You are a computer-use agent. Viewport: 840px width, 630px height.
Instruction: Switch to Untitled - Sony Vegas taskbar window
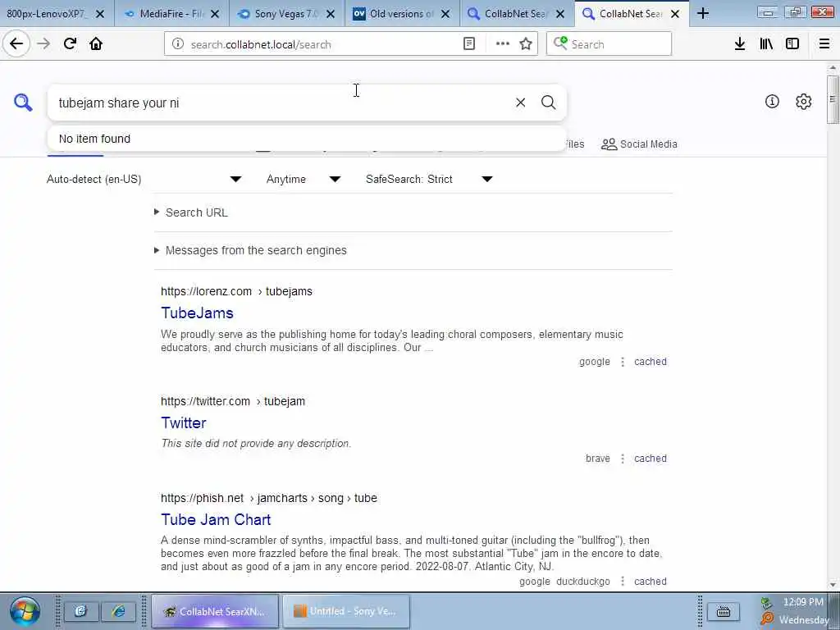point(345,610)
